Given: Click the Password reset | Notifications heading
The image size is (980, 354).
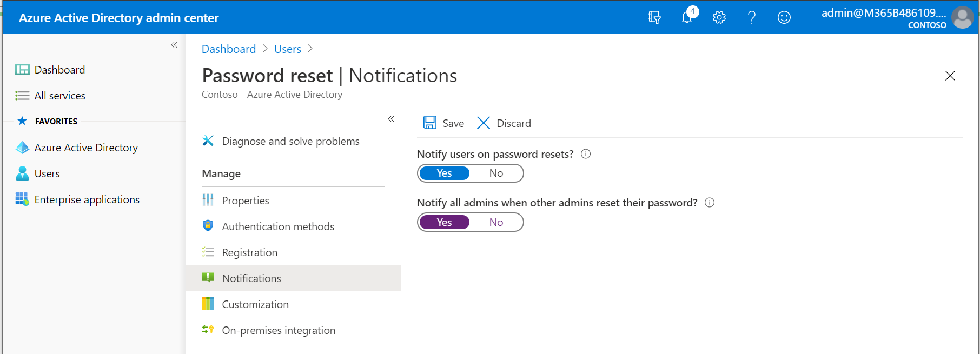Looking at the screenshot, I should point(329,76).
